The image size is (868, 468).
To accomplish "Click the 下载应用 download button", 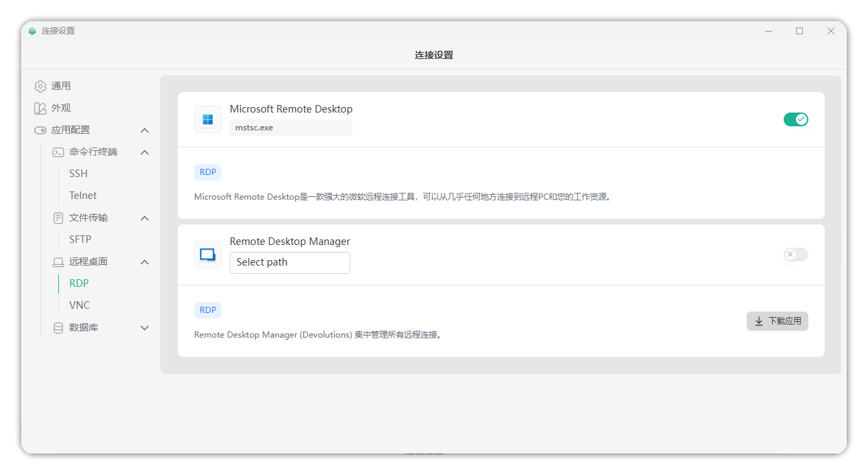I will coord(777,321).
